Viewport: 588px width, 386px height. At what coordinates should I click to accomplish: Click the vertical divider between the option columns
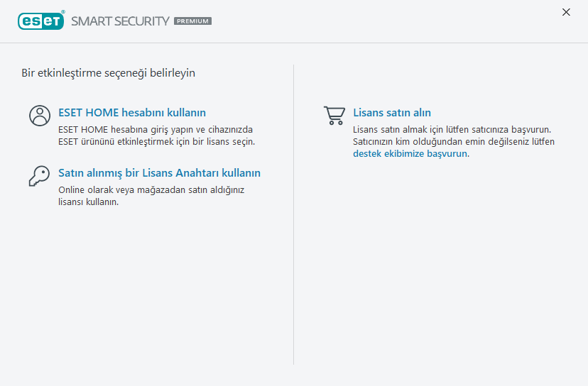tap(294, 213)
